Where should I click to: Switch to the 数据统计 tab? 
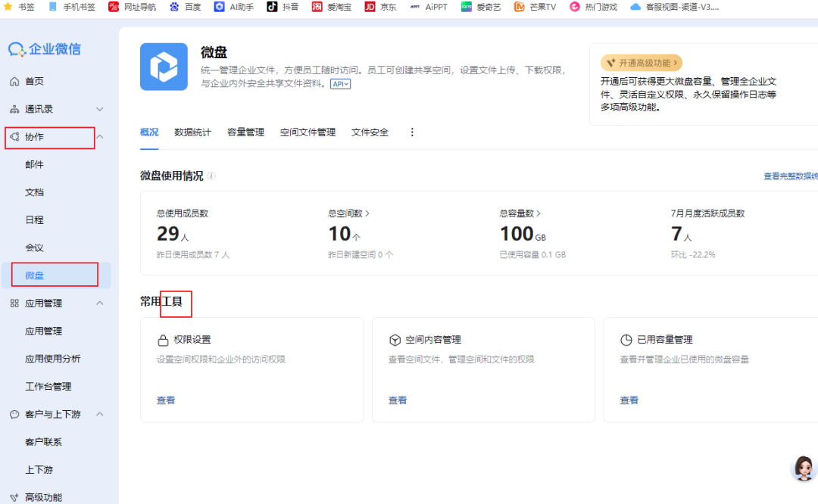click(x=192, y=132)
